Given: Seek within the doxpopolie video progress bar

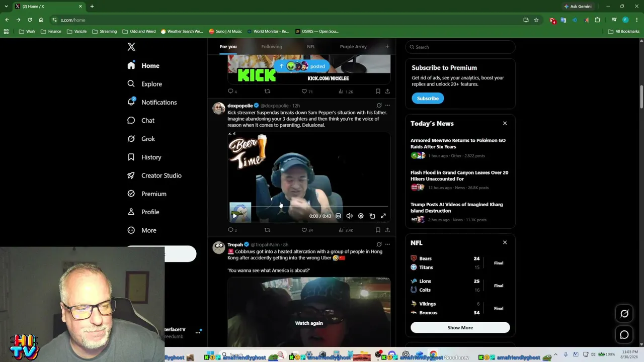Looking at the screenshot, I should [x=309, y=207].
